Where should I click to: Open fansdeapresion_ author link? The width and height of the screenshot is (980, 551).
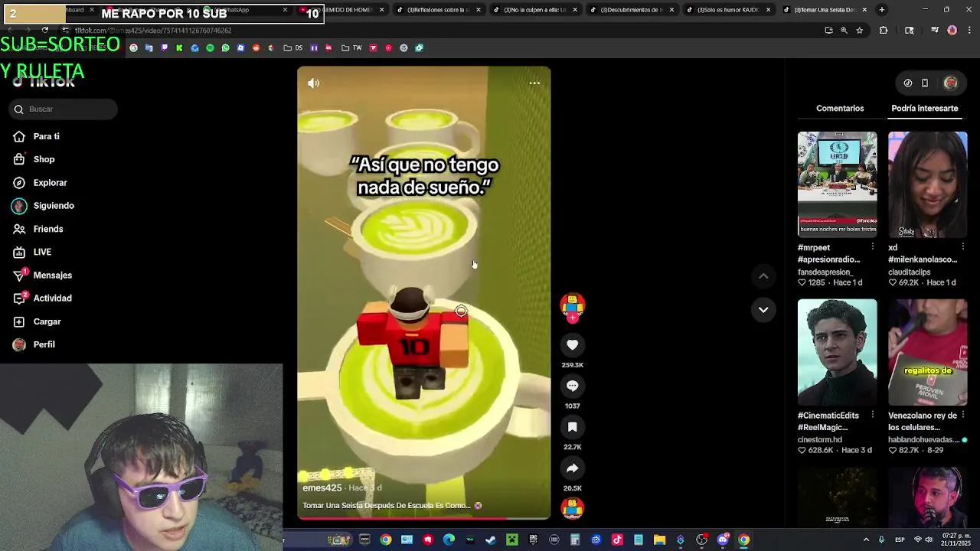825,272
